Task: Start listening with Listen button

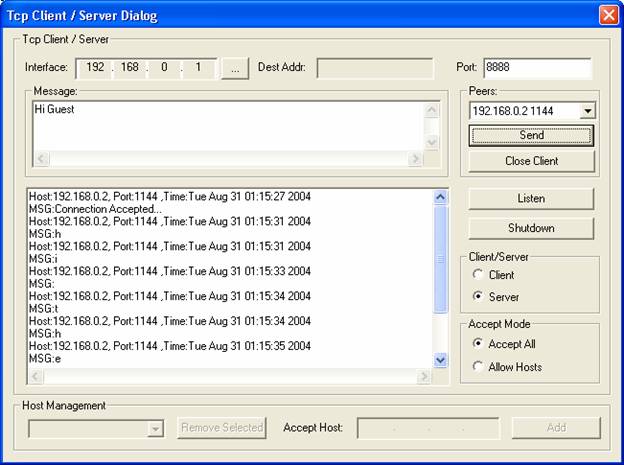Action: [531, 199]
